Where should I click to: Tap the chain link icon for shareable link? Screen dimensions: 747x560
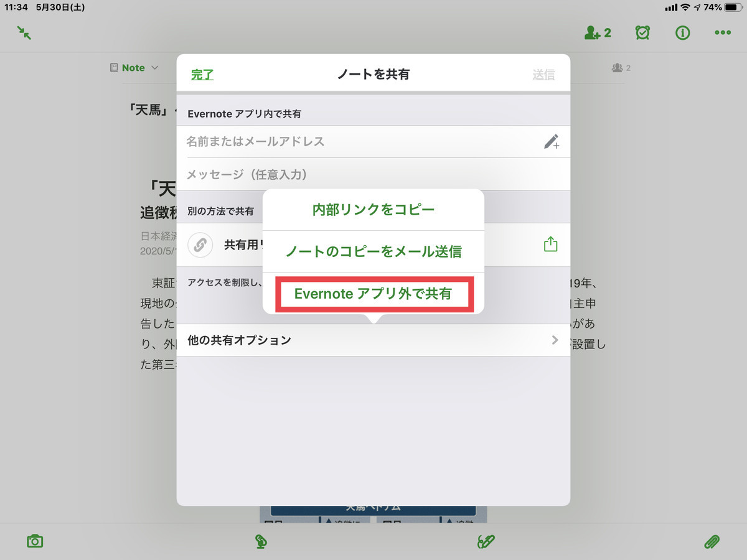coord(200,245)
